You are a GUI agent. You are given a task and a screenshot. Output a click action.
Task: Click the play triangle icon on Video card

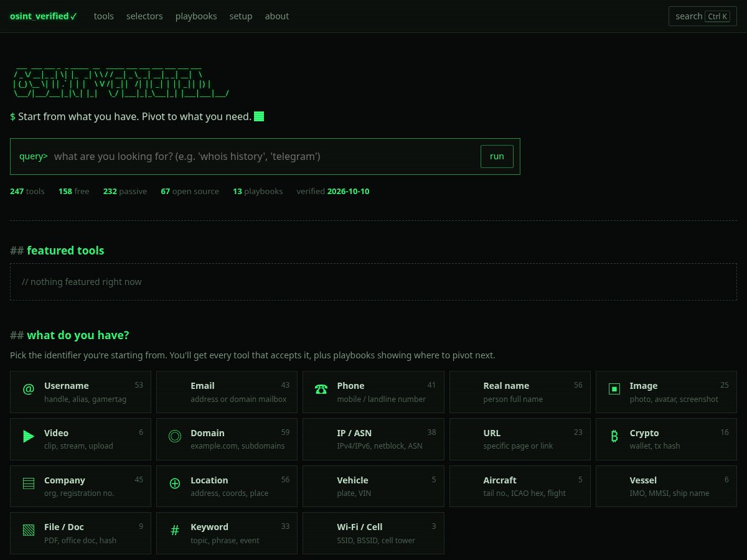[29, 436]
